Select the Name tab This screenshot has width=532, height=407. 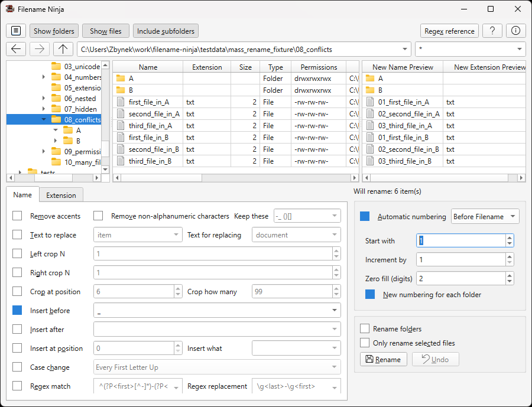coord(22,194)
